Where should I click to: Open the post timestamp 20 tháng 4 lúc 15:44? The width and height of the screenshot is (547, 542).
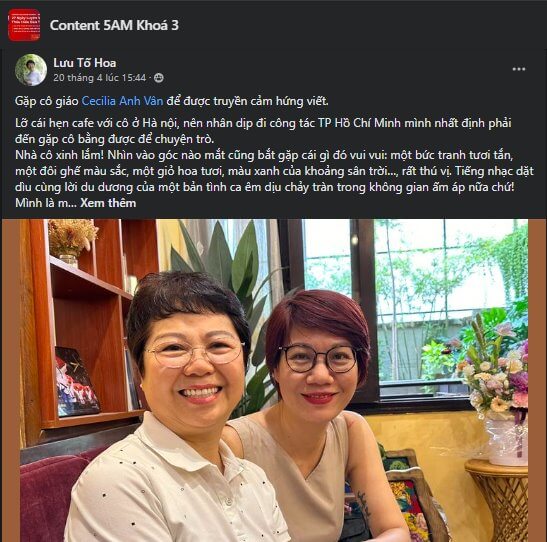click(x=99, y=77)
